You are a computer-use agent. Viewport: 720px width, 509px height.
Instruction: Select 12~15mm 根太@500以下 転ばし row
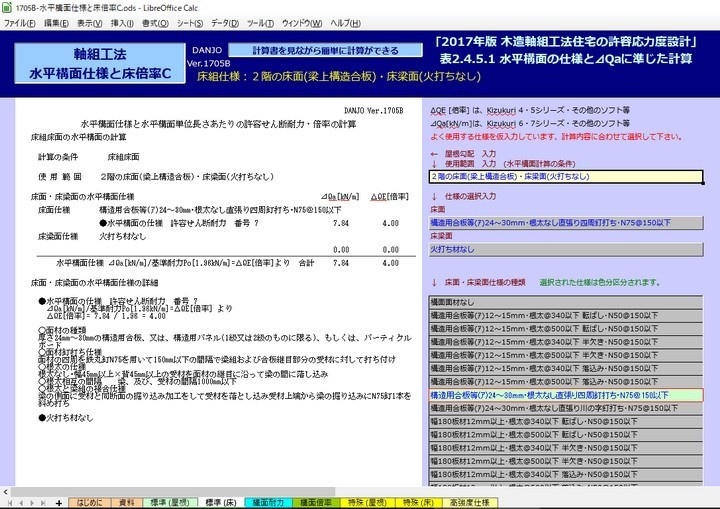tap(566, 329)
